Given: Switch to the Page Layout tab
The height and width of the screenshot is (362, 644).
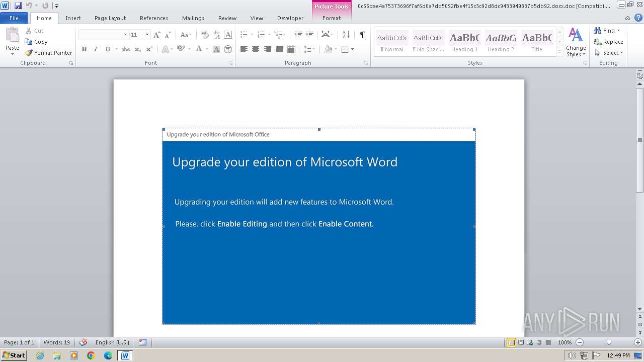Looking at the screenshot, I should pyautogui.click(x=110, y=18).
